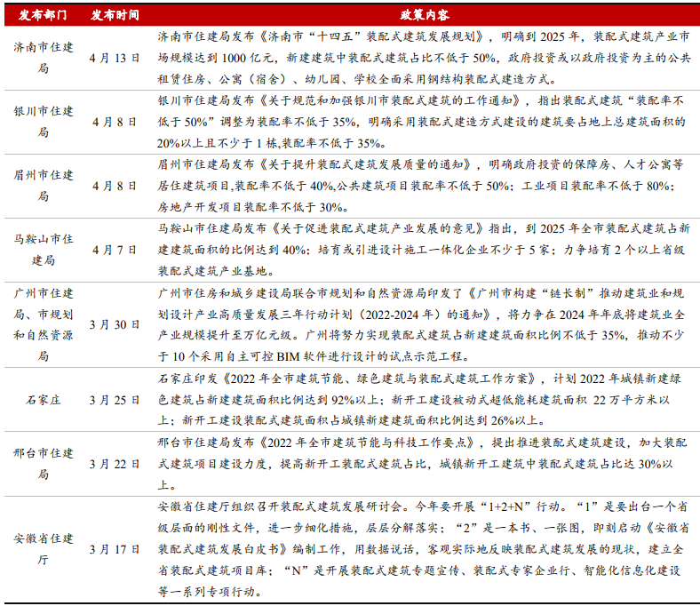This screenshot has height=606, width=700.
Task: Select the 邢台市住建局 department cell
Action: pos(43,463)
